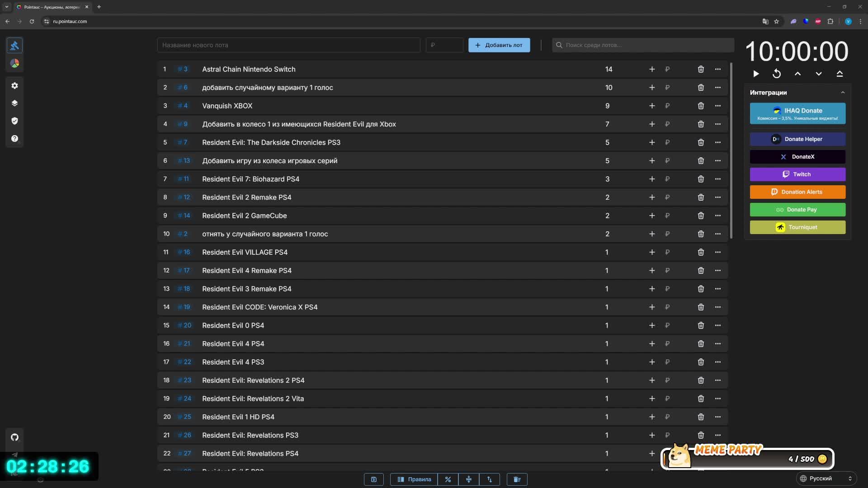The height and width of the screenshot is (488, 868).
Task: Open the browser tab list dropdown
Action: point(7,7)
